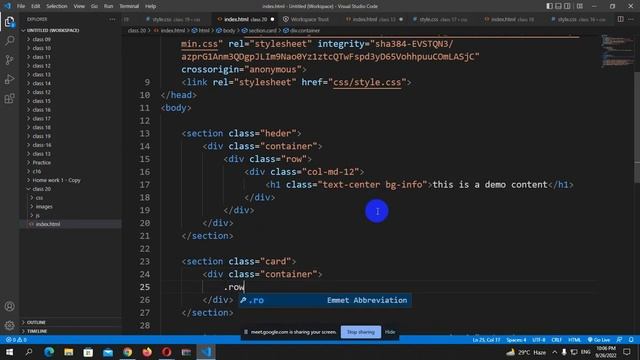The width and height of the screenshot is (640, 360).
Task: Open Firefox from taskbar
Action: (x=147, y=352)
